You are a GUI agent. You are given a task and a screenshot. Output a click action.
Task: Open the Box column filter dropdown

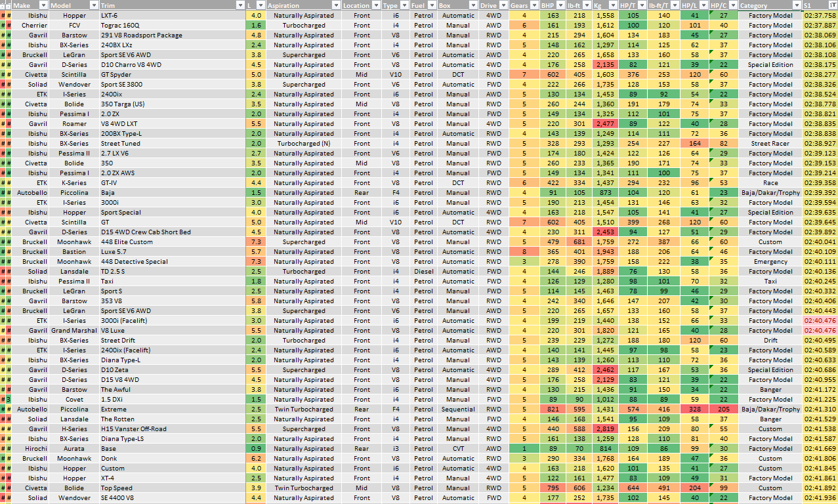(473, 5)
